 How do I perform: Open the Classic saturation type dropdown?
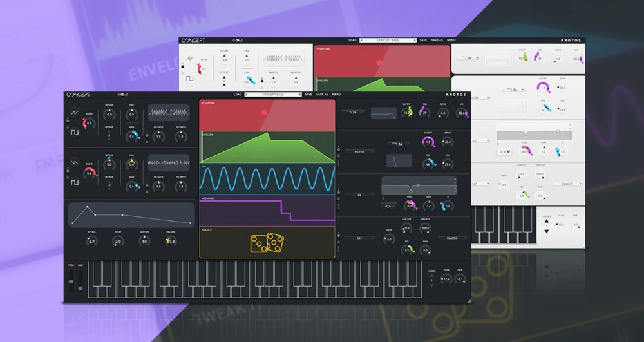pos(453,238)
